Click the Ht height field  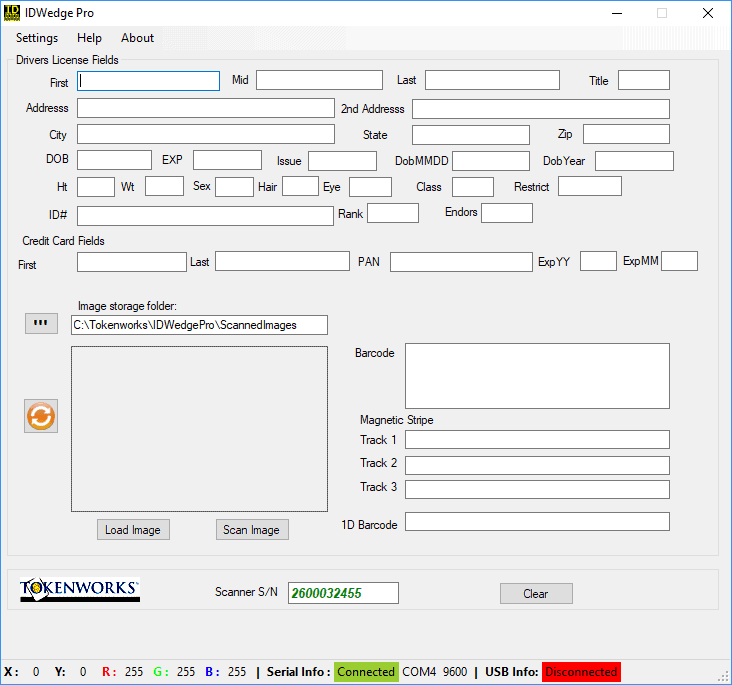(x=96, y=187)
